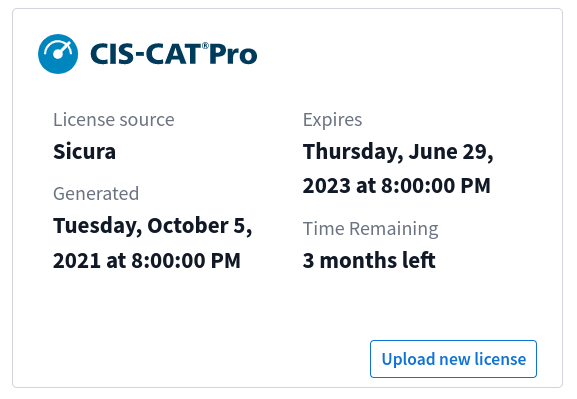Select the License source label
The height and width of the screenshot is (399, 577).
tap(114, 120)
